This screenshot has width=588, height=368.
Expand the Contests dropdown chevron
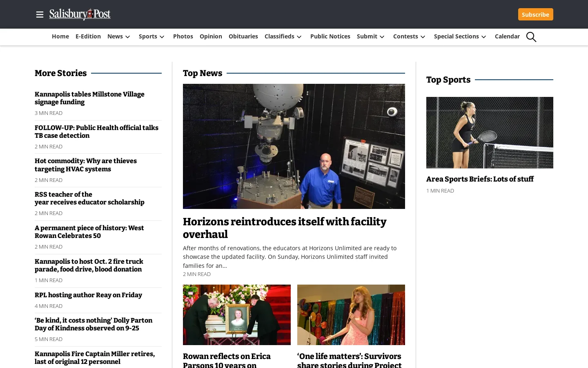click(423, 37)
